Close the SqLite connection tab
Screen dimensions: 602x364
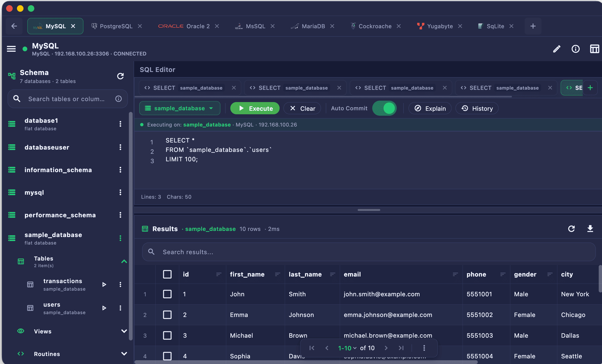pos(511,26)
